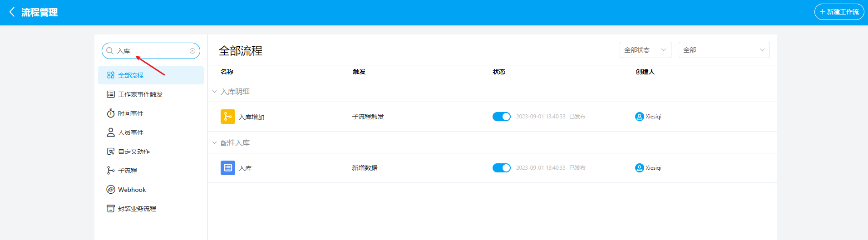
Task: Collapse the 配件入库 group
Action: (x=215, y=143)
